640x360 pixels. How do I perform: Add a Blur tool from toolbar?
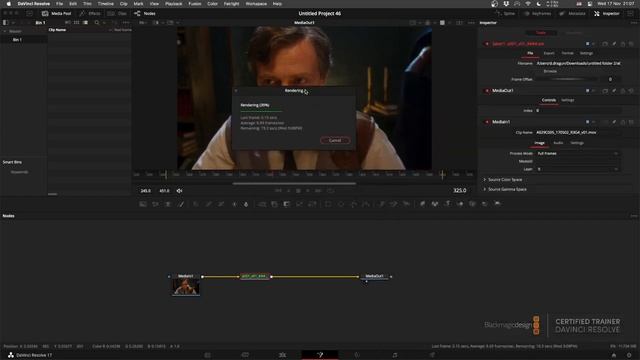tap(246, 204)
